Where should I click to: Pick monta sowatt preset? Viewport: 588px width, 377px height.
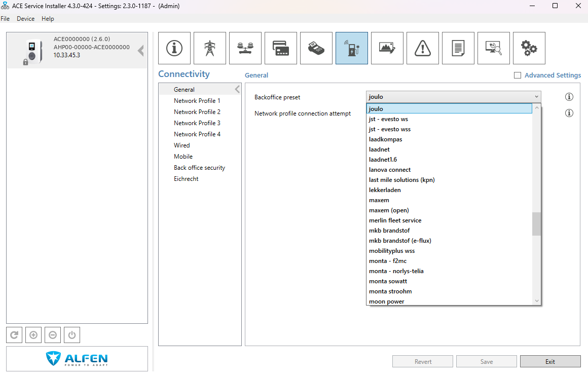[449, 281]
